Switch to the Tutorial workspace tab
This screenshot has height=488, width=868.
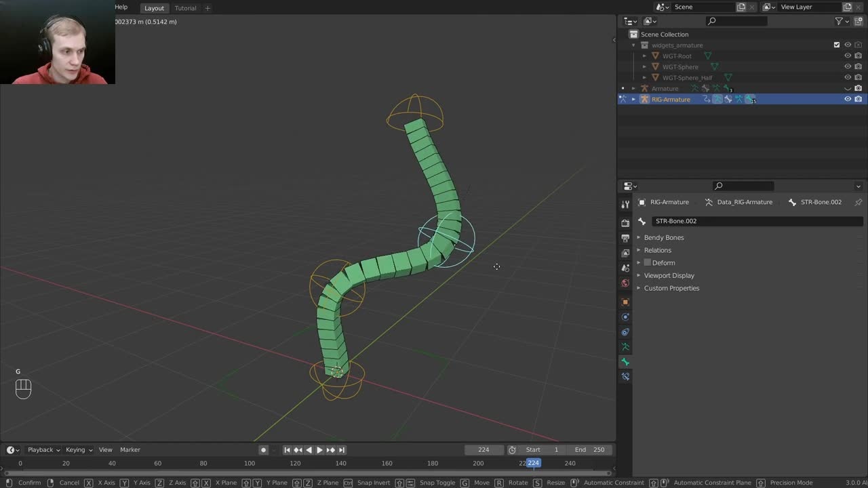click(185, 8)
